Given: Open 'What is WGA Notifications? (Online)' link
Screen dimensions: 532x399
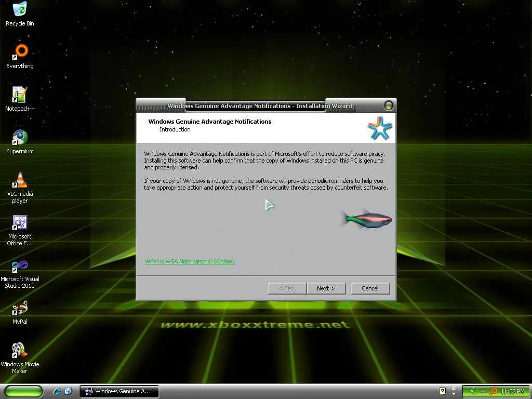Looking at the screenshot, I should coord(190,261).
